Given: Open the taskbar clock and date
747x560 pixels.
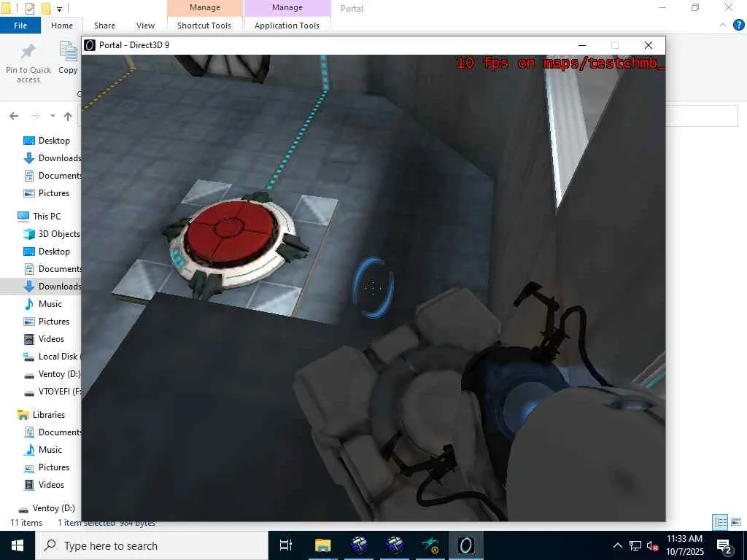Looking at the screenshot, I should (684, 545).
